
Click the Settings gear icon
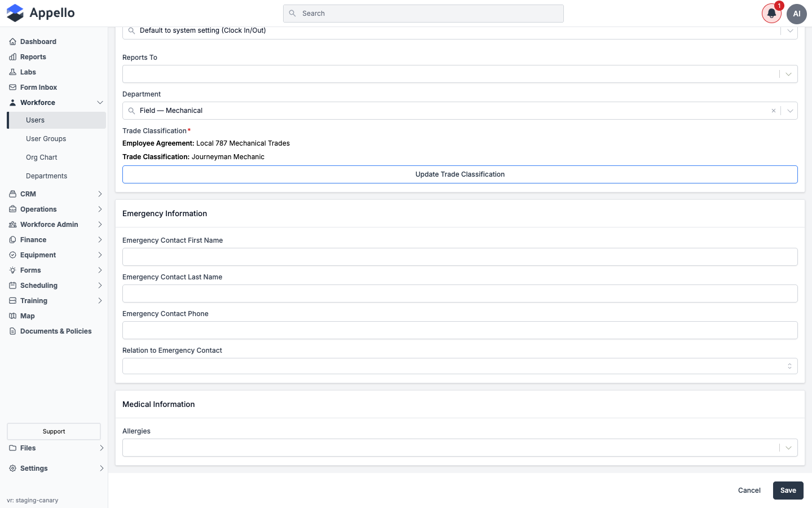tap(12, 468)
